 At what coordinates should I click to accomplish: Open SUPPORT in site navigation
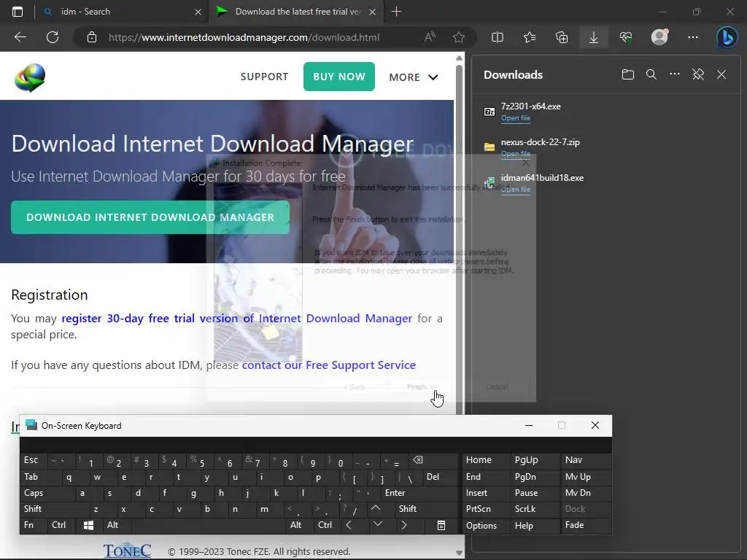(264, 77)
